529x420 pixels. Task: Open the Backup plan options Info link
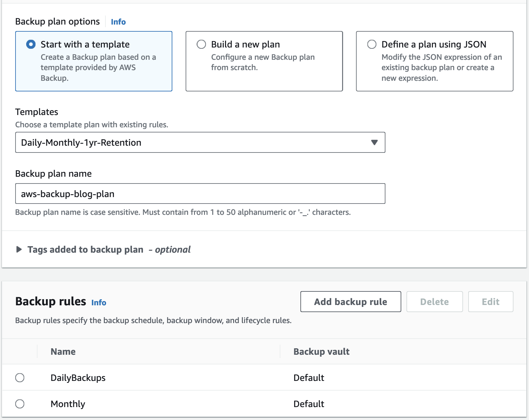[118, 22]
